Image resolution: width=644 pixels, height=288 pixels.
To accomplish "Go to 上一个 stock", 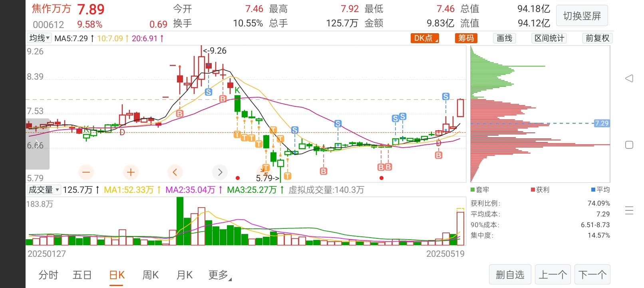I will click(553, 275).
